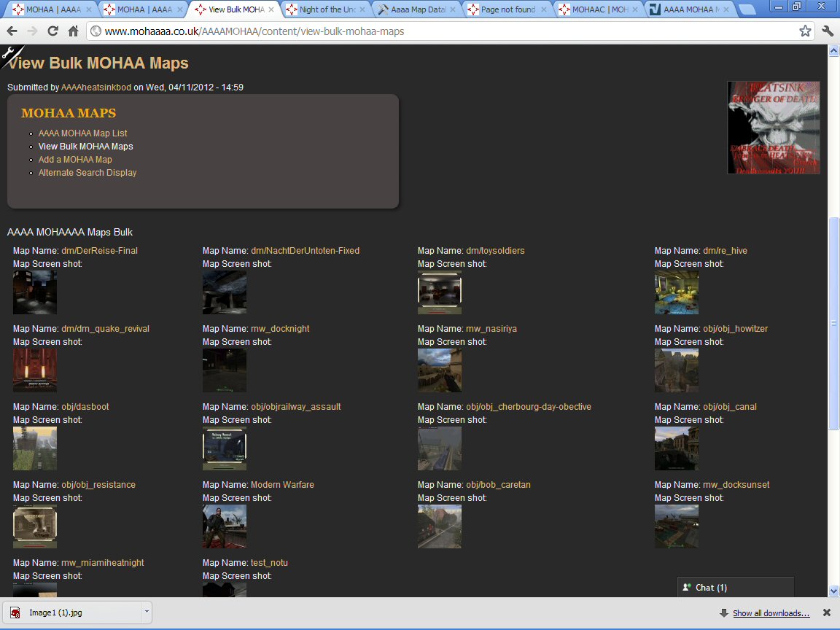Open the mw_miamiheatnight map link
840x630 pixels.
pos(103,562)
